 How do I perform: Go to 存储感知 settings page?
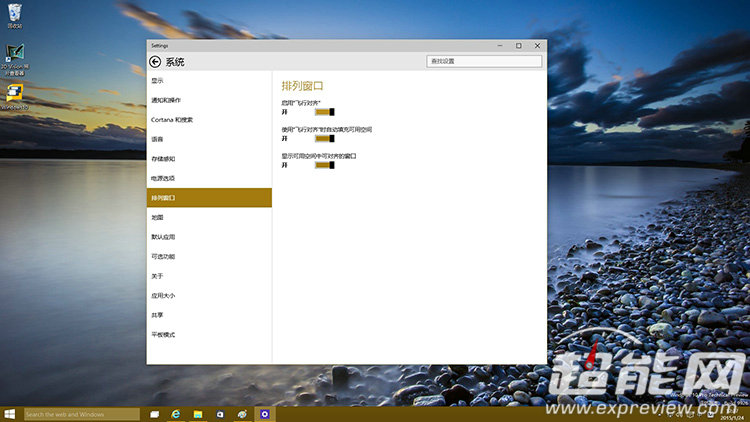click(x=163, y=159)
